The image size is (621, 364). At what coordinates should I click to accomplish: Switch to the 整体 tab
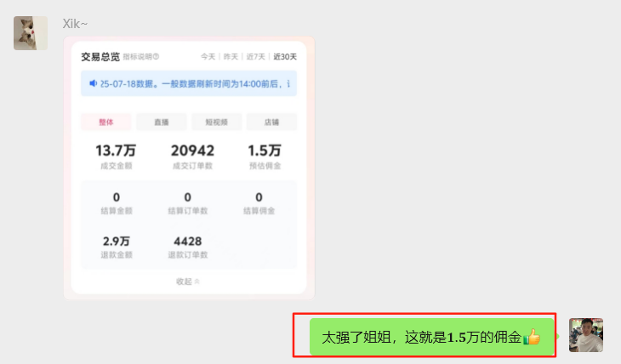click(106, 122)
